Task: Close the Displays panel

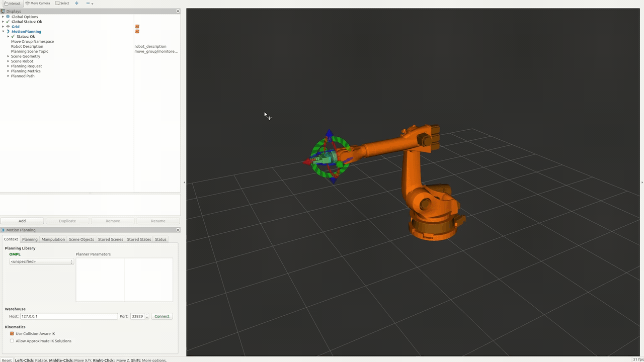Action: tap(178, 11)
